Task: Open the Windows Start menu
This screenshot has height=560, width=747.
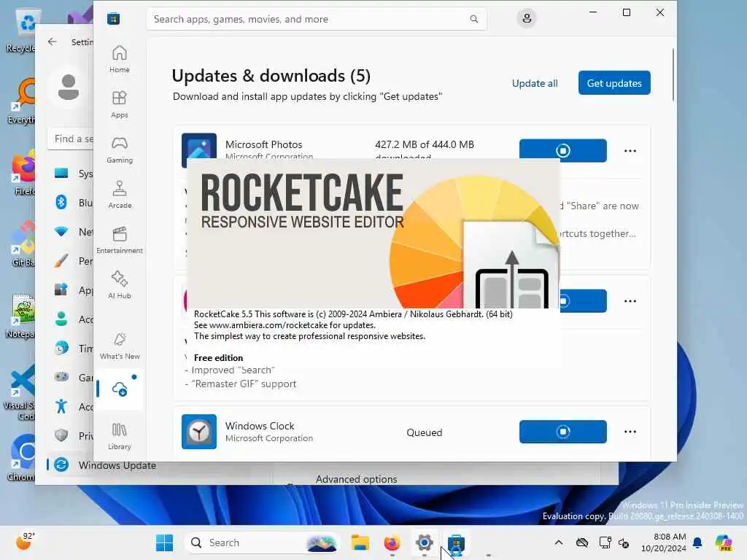Action: [x=165, y=542]
